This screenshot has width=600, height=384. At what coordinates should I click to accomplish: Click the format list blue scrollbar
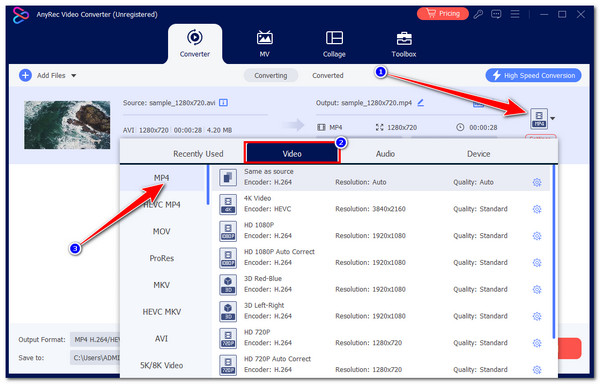[208, 185]
